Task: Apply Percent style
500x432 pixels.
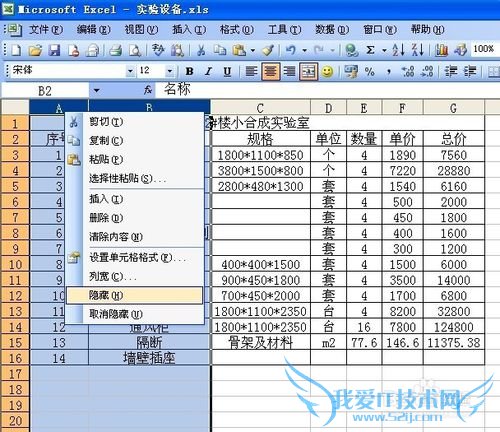Action: coord(369,71)
